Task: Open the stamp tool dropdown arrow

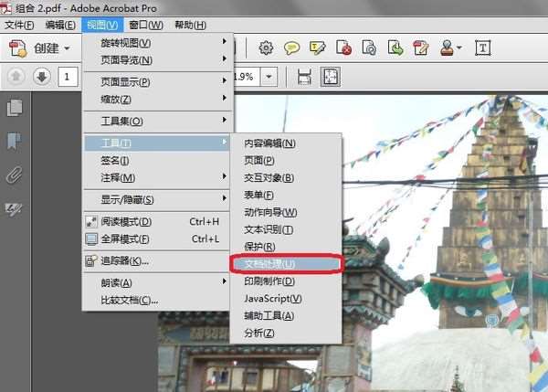Action: [x=459, y=48]
